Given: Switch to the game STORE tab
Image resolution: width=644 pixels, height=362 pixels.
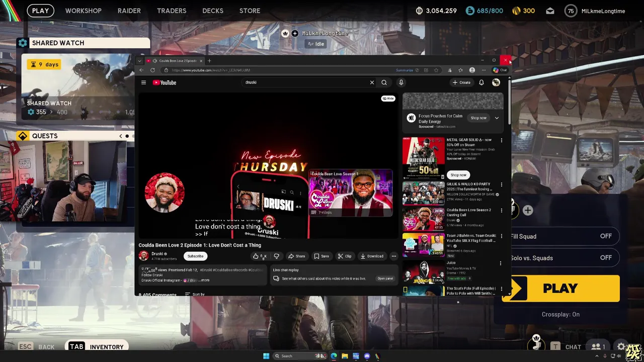Looking at the screenshot, I should click(250, 11).
